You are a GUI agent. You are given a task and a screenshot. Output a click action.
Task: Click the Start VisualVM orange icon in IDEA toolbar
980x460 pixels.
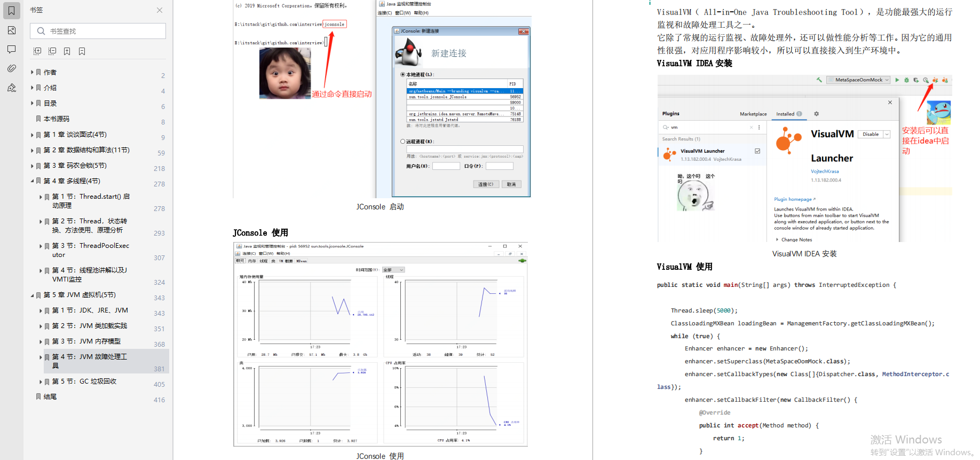click(x=935, y=80)
